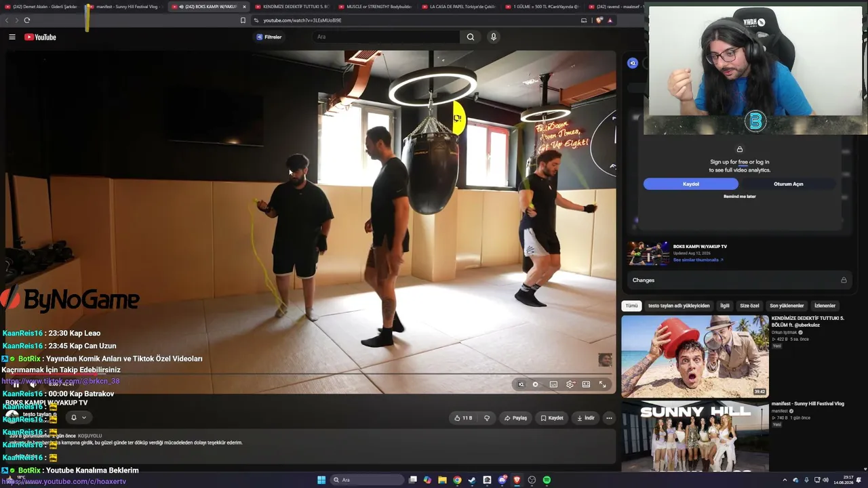Enter fullscreen on the video player
Screen dimensions: 868x488
[602, 384]
